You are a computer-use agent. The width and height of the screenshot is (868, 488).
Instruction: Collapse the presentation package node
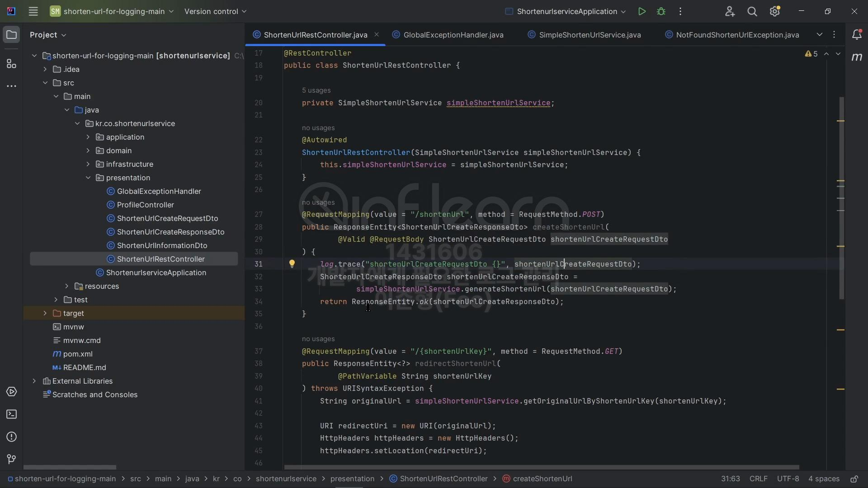coord(88,178)
